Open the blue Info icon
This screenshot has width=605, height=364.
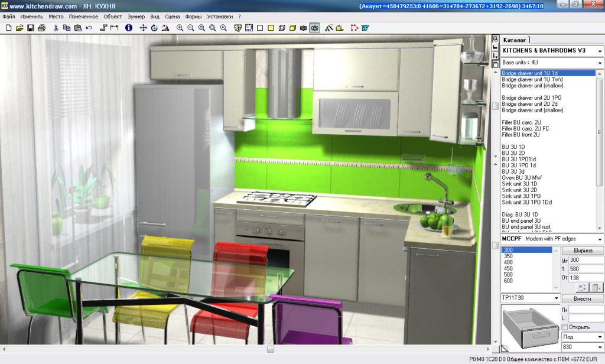click(x=128, y=28)
